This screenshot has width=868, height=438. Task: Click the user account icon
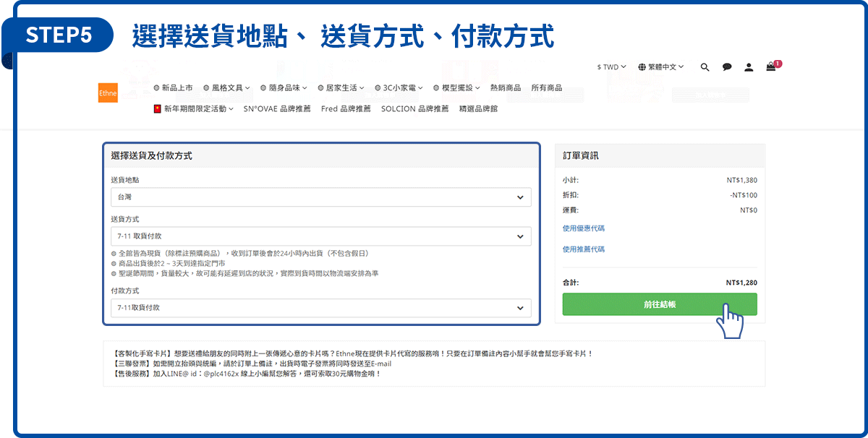pyautogui.click(x=749, y=67)
